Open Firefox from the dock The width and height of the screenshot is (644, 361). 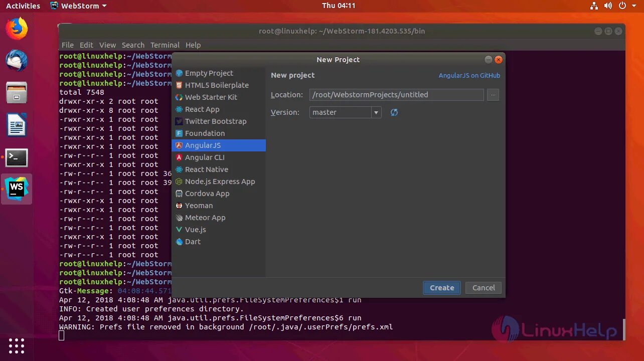pyautogui.click(x=17, y=29)
